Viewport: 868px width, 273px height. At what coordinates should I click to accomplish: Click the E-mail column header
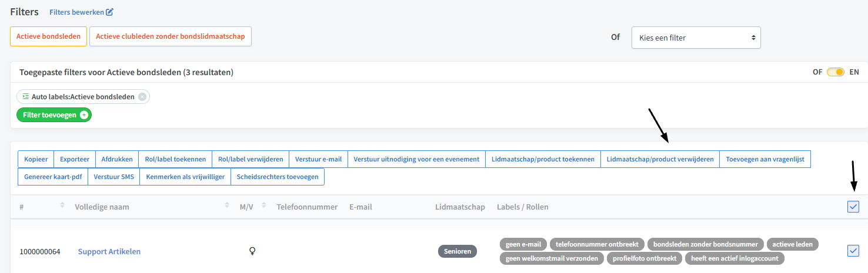point(360,207)
